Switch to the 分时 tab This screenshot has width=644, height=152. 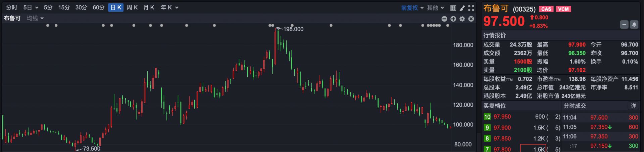12,7
